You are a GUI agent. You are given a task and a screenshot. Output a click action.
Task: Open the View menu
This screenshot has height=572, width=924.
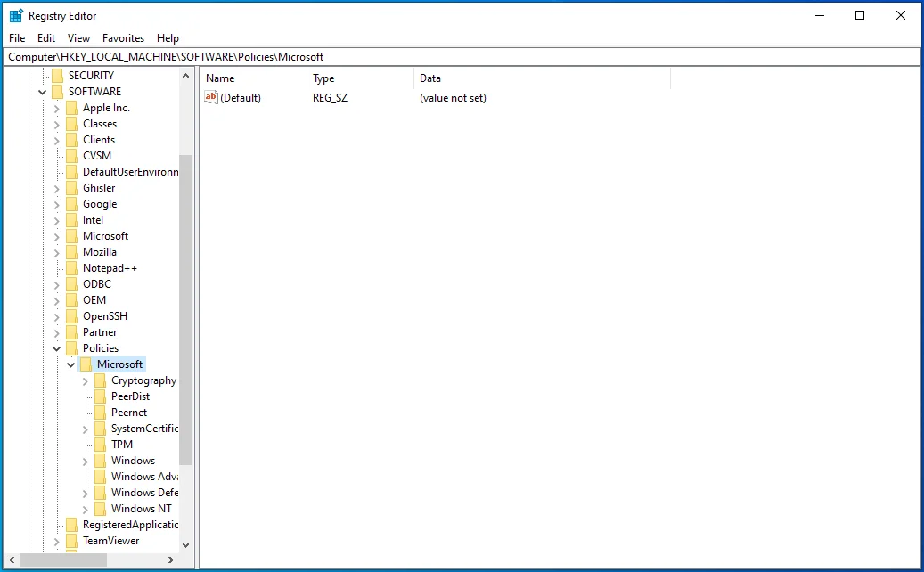(78, 38)
